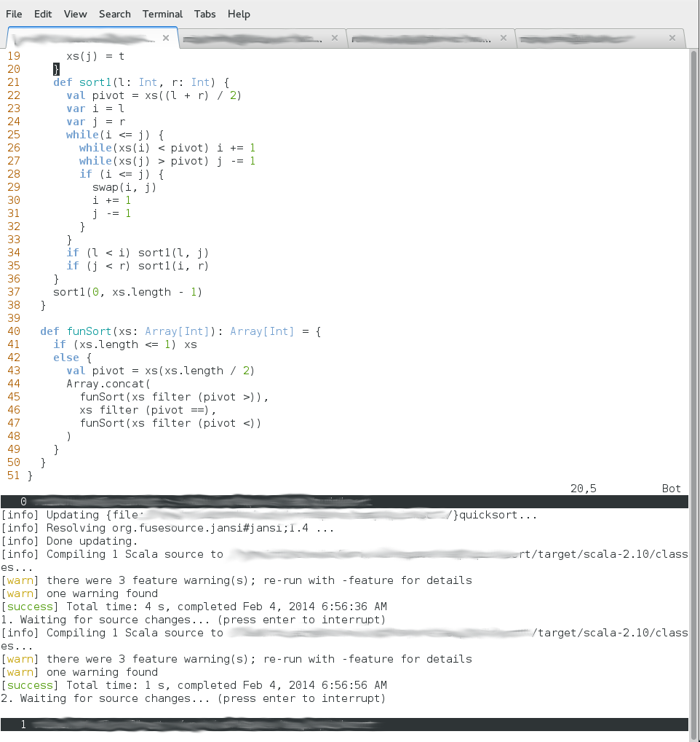Open the Tabs menu
This screenshot has height=742, width=700.
pyautogui.click(x=204, y=14)
